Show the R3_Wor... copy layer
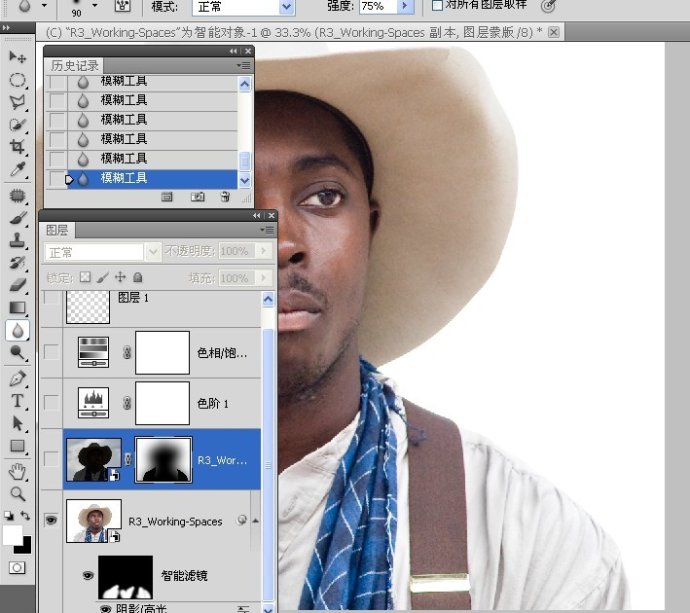The height and width of the screenshot is (613, 690). click(51, 459)
